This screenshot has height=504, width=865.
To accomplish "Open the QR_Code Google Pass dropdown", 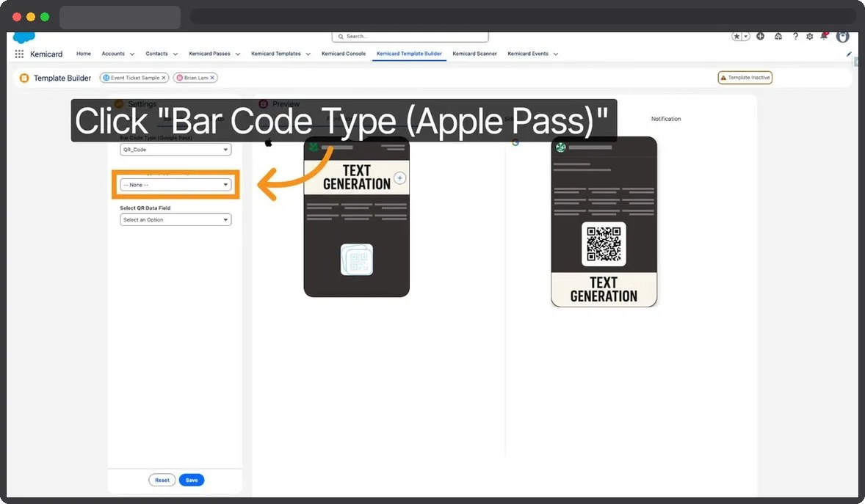I will pyautogui.click(x=175, y=150).
